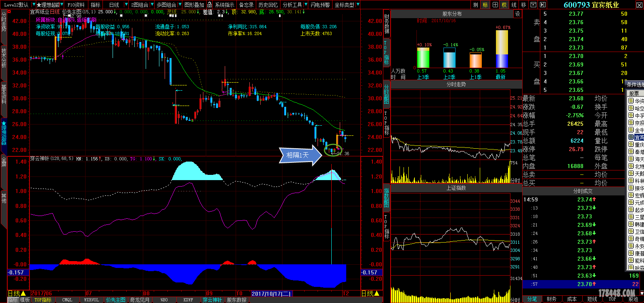Screen dimensions: 644x303
Task: Click the 移 move icon
Action: point(524,5)
